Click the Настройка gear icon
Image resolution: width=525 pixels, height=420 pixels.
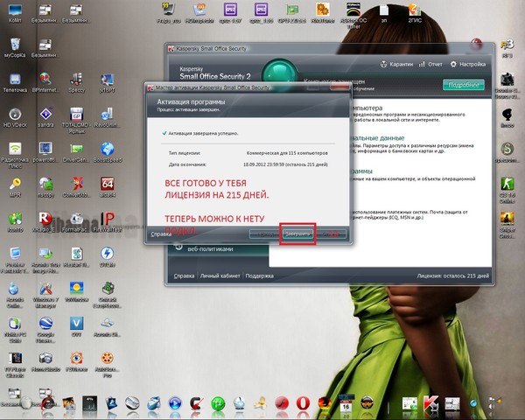tap(453, 64)
